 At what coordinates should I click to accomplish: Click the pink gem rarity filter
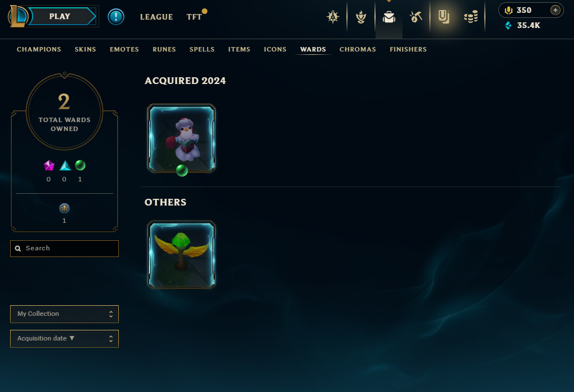[x=49, y=166]
